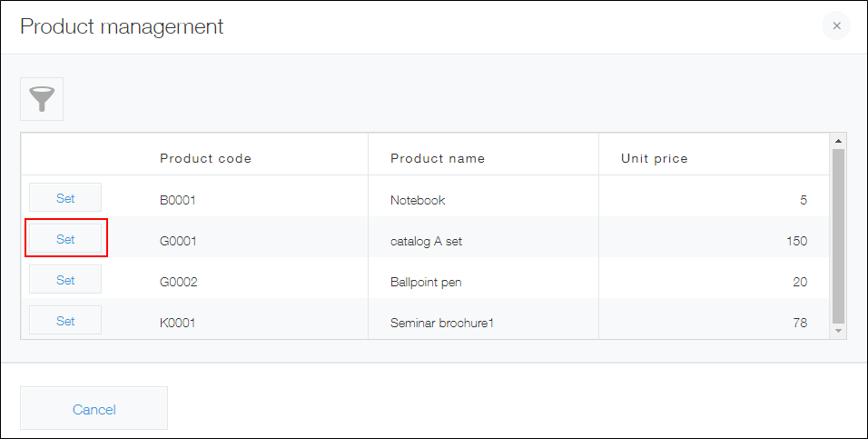The width and height of the screenshot is (868, 439).
Task: Click the Unit price column header
Action: point(654,158)
